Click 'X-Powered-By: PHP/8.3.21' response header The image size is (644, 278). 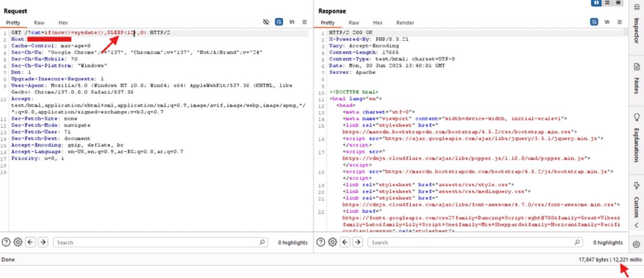[x=369, y=39]
